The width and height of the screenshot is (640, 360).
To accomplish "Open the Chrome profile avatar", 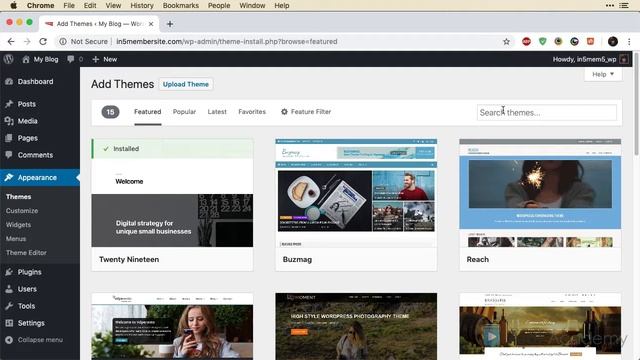I will click(613, 42).
